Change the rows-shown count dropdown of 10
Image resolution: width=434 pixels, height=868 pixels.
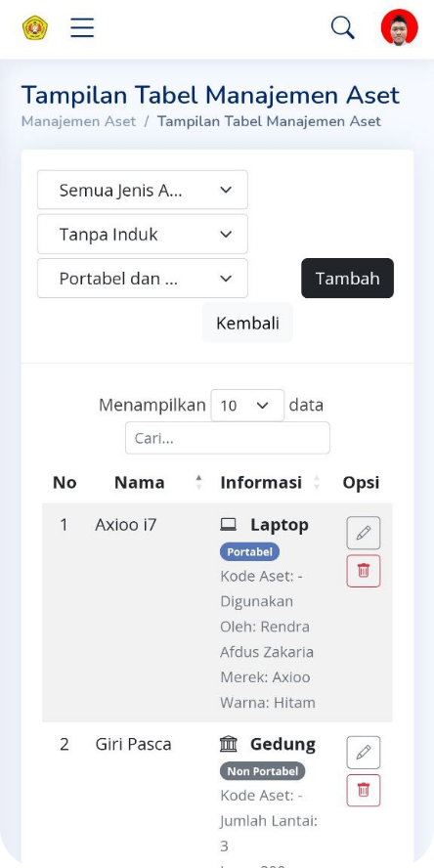(247, 406)
